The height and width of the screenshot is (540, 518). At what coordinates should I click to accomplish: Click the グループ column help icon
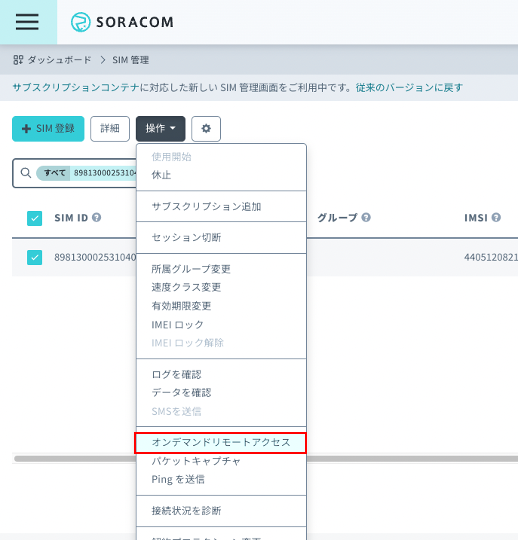(x=366, y=217)
